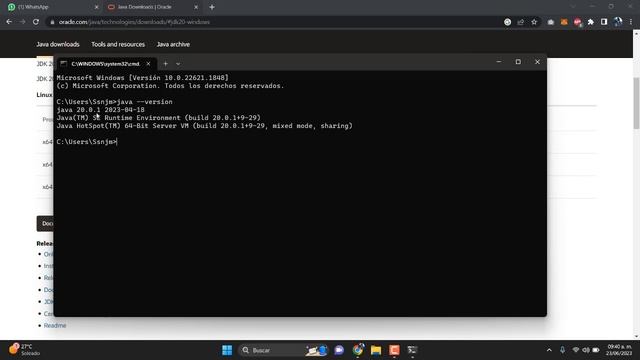This screenshot has height=360, width=640.
Task: Open volume tray icon
Action: coord(586,350)
